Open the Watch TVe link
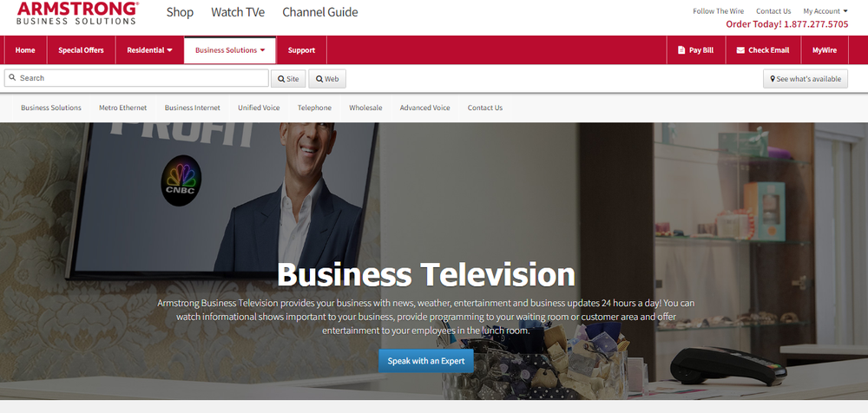The height and width of the screenshot is (413, 868). tap(238, 12)
